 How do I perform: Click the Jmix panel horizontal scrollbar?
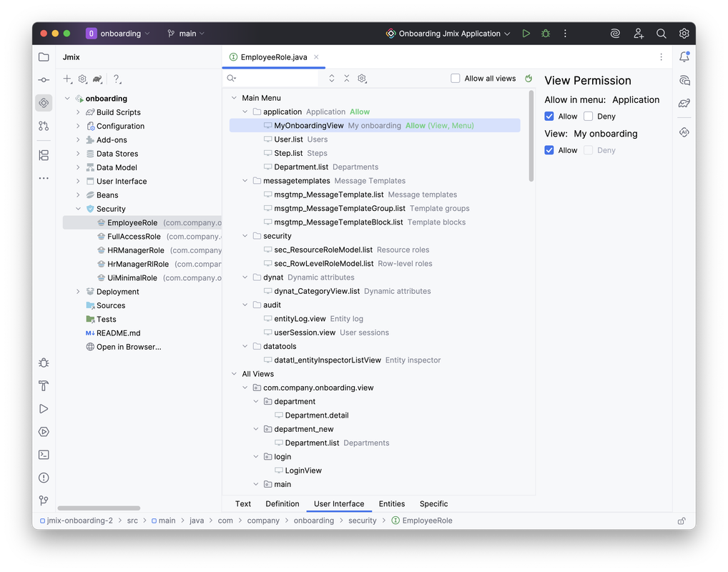[x=99, y=508]
